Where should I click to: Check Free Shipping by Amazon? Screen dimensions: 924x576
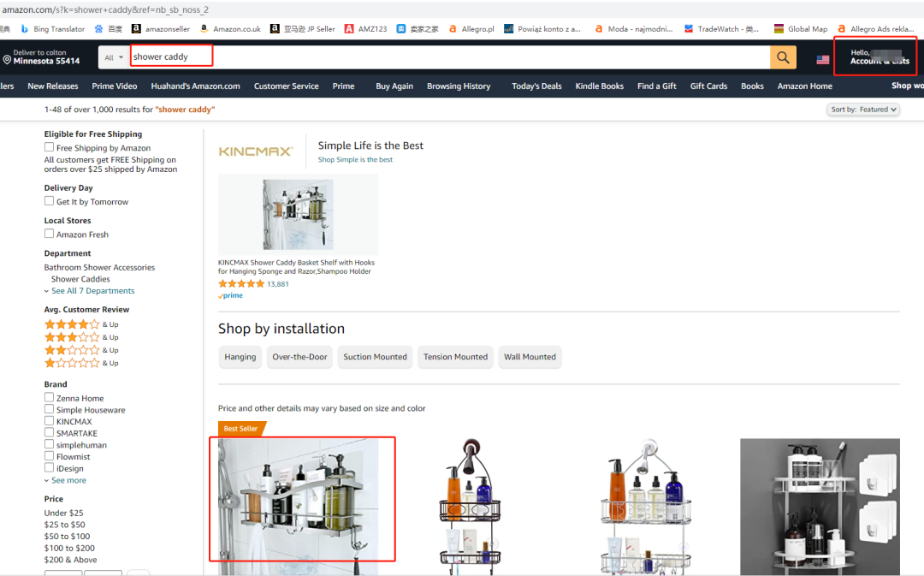click(49, 147)
